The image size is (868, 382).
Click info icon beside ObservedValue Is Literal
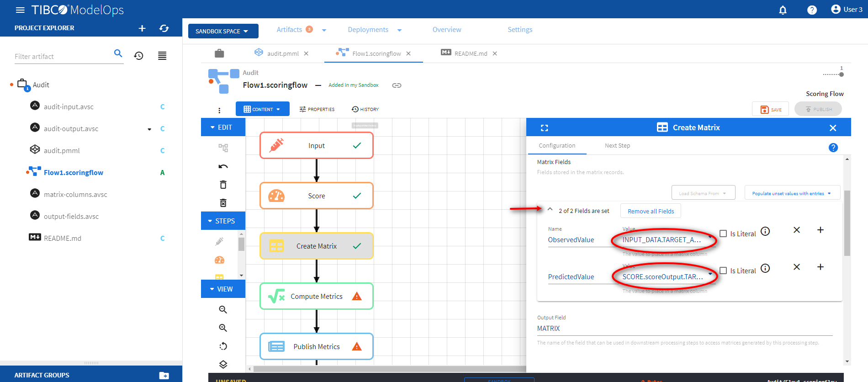(x=765, y=231)
